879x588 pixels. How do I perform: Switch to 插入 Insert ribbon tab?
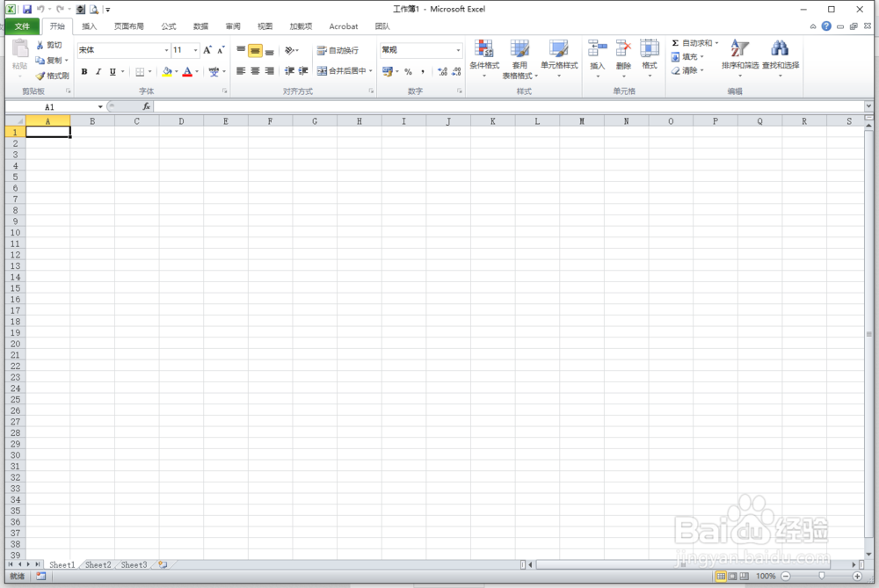[x=89, y=26]
